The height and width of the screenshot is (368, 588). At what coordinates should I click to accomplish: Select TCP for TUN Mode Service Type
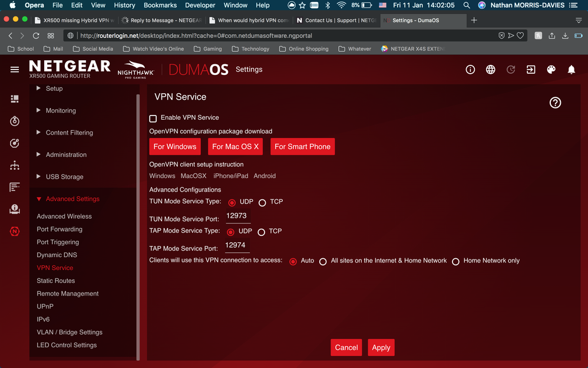tap(263, 201)
